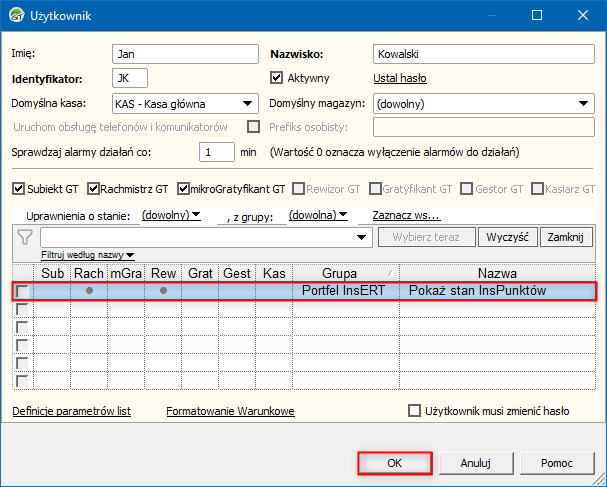Click the Wyczyść button
Viewport: 607px width, 487px height.
(x=507, y=237)
